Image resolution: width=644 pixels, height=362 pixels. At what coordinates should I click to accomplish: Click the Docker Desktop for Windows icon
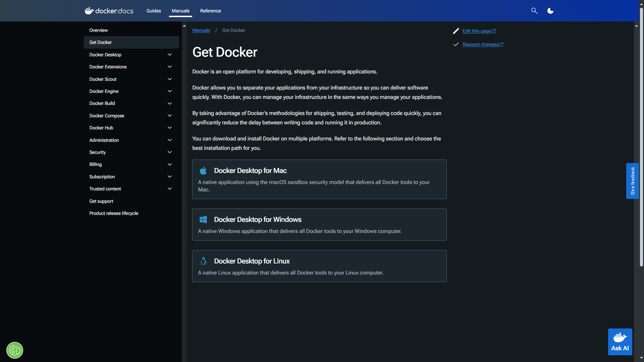204,219
